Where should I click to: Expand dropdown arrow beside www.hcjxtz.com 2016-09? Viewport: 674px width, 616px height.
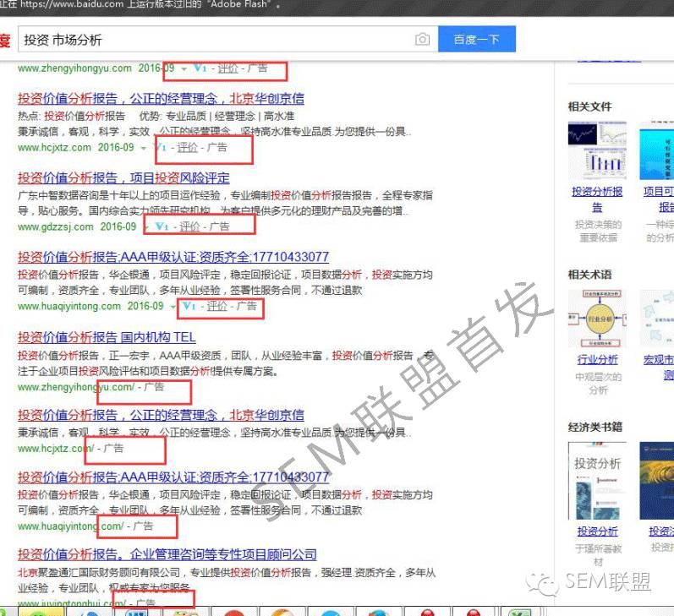tap(144, 148)
